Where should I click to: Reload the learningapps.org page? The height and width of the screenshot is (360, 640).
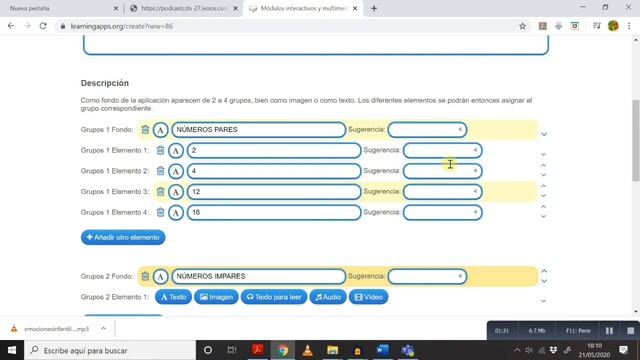[x=43, y=26]
